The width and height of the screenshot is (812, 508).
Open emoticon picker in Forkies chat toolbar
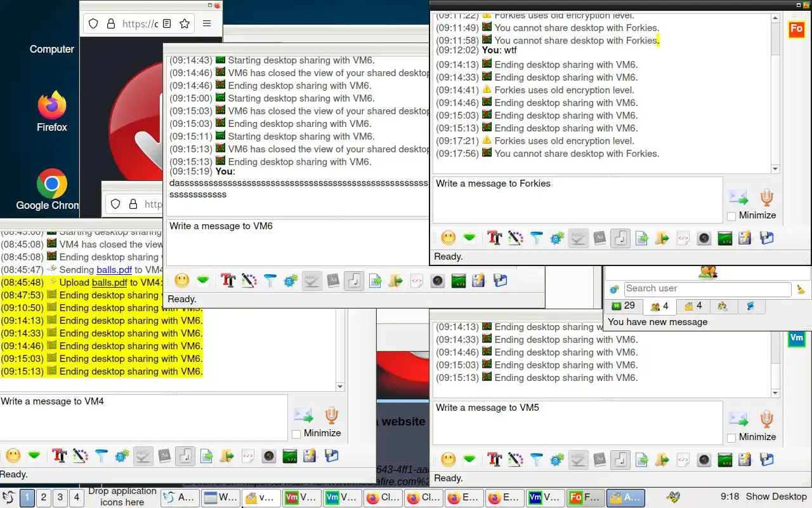[x=449, y=238]
